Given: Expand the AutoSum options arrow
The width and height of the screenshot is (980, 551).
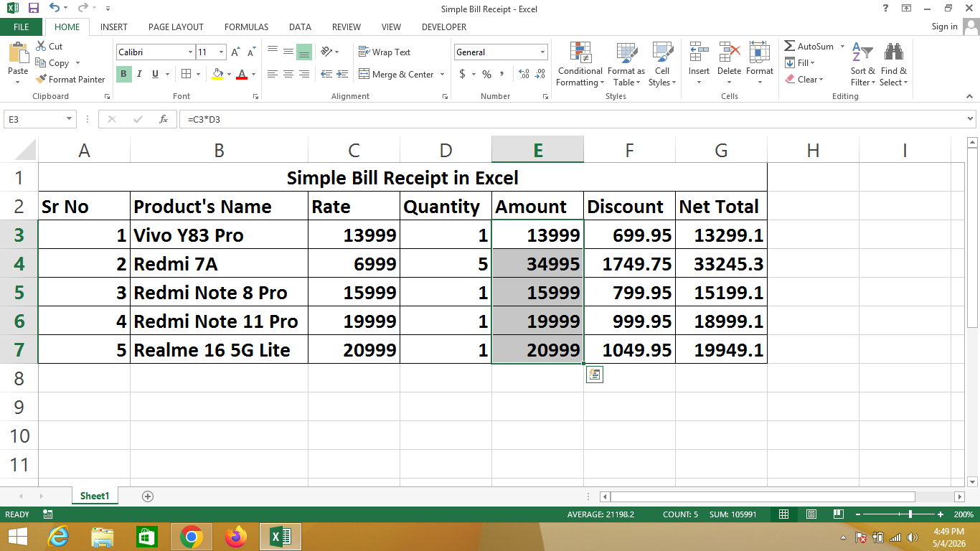Looking at the screenshot, I should coord(842,47).
